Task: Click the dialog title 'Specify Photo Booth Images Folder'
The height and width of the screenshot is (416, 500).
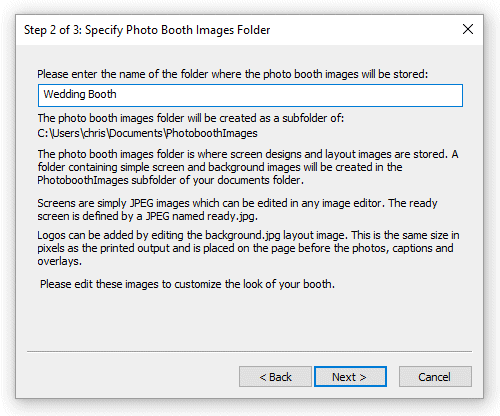Action: click(177, 30)
